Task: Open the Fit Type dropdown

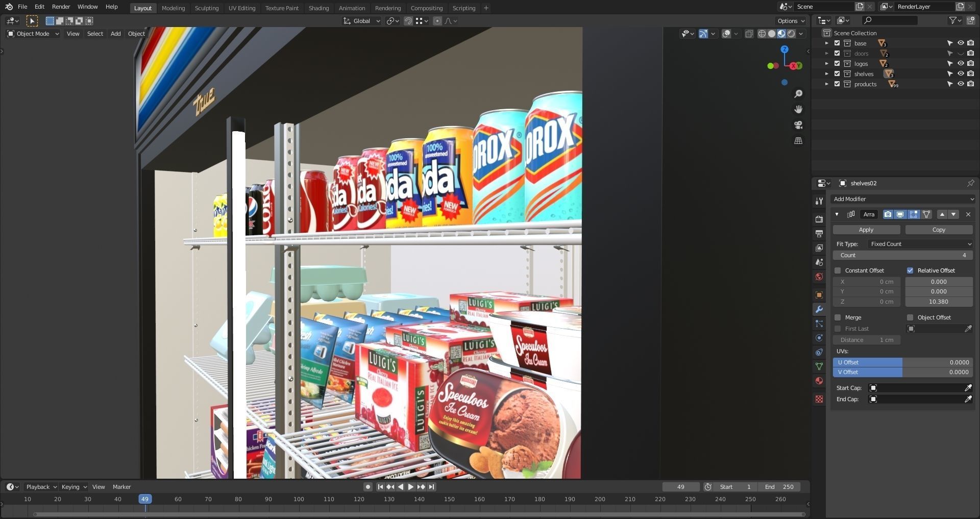Action: 921,244
